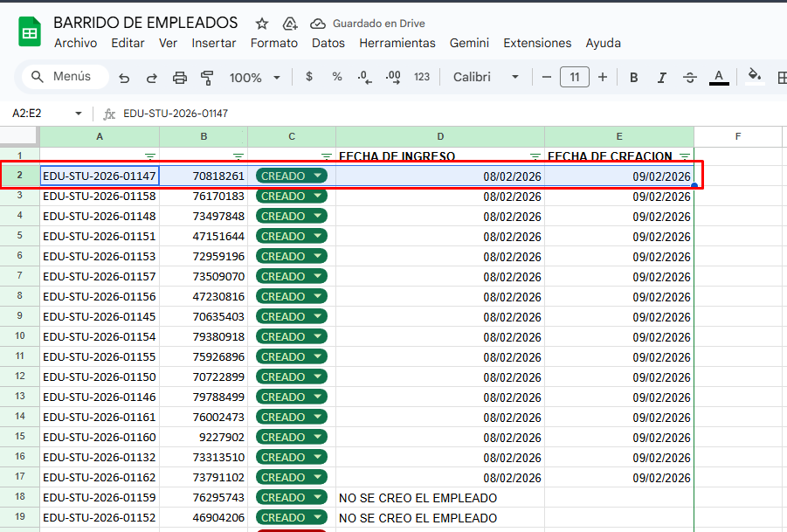787x532 pixels.
Task: Open the text color picker
Action: pos(719,78)
